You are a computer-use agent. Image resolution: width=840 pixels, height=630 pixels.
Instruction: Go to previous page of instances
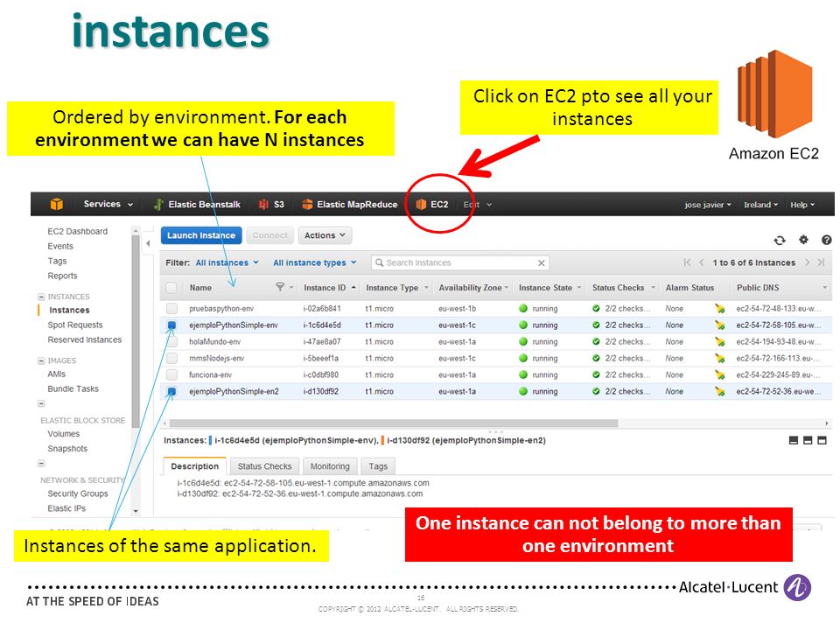pyautogui.click(x=701, y=262)
